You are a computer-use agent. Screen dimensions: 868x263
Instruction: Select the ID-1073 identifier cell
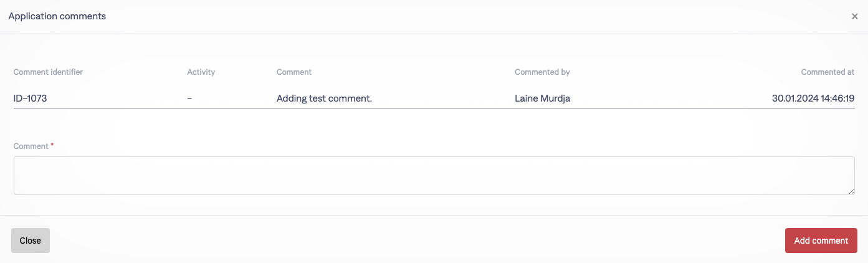(x=30, y=98)
